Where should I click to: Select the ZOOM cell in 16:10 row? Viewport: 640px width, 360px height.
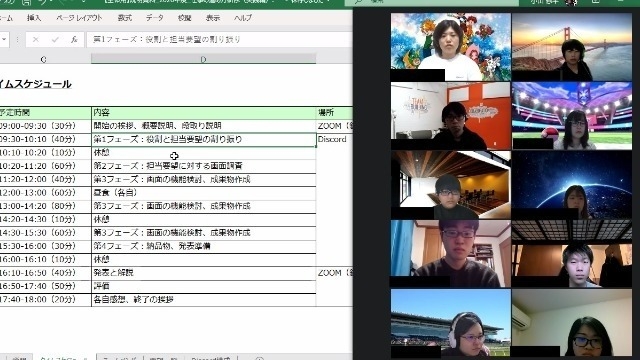pos(334,273)
